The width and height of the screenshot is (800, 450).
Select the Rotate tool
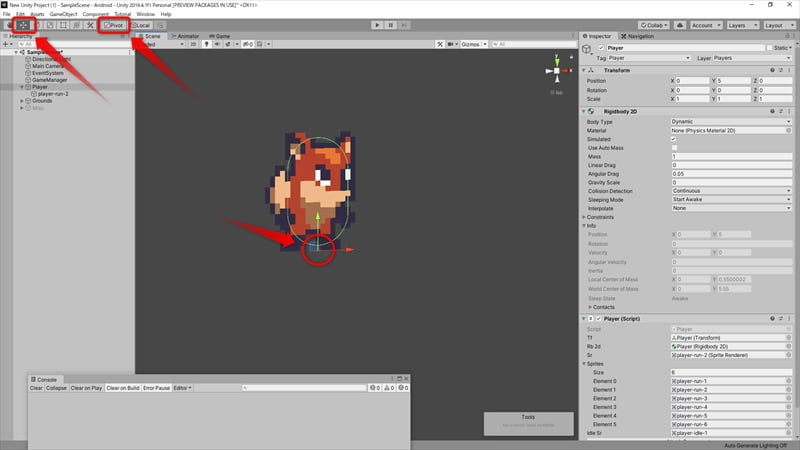(36, 25)
